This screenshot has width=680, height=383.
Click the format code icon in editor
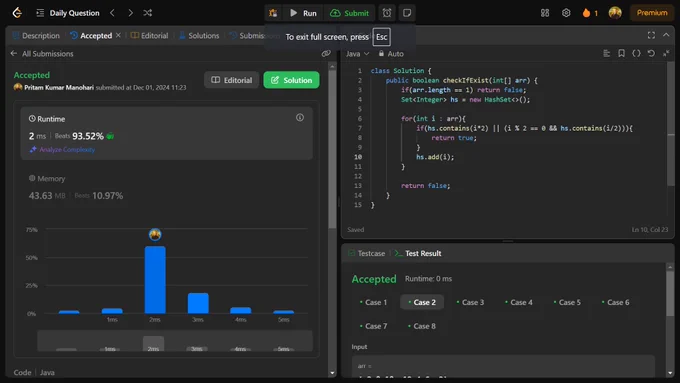(607, 53)
